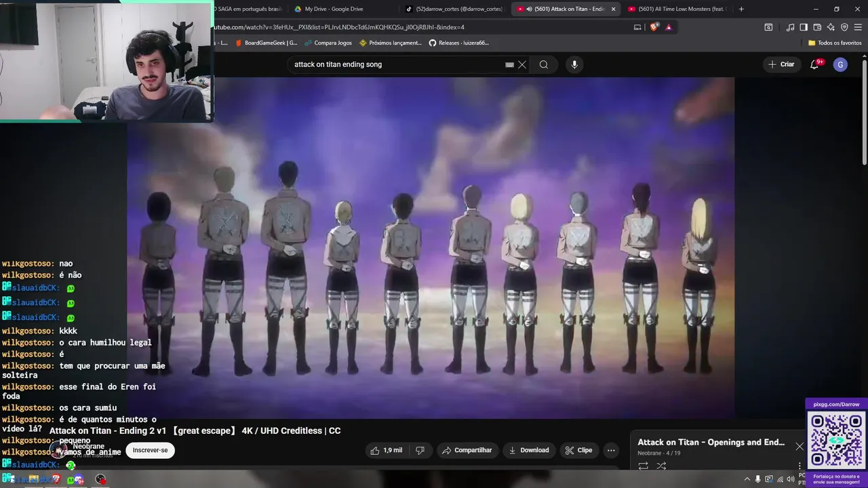Search by voice with the microphone icon

click(574, 64)
